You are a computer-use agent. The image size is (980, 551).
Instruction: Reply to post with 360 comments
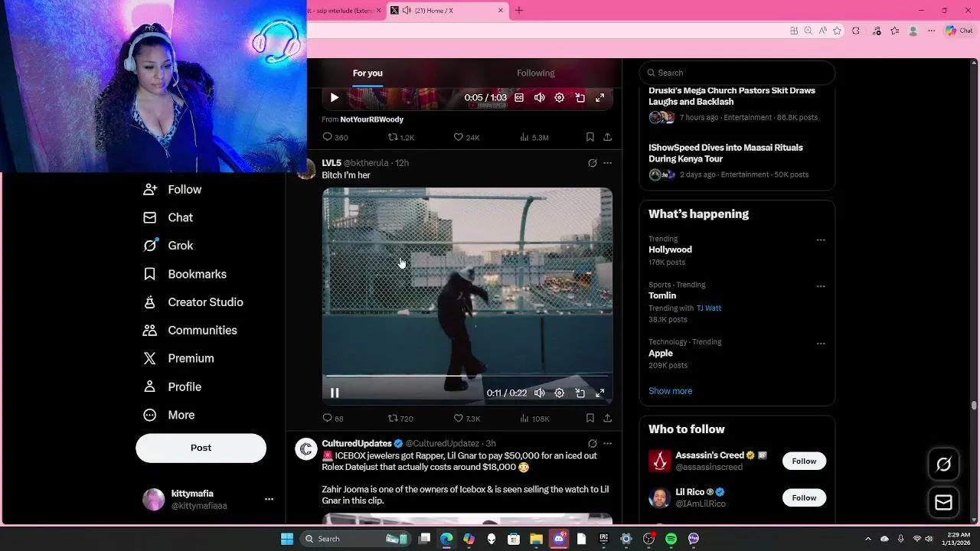pos(335,137)
